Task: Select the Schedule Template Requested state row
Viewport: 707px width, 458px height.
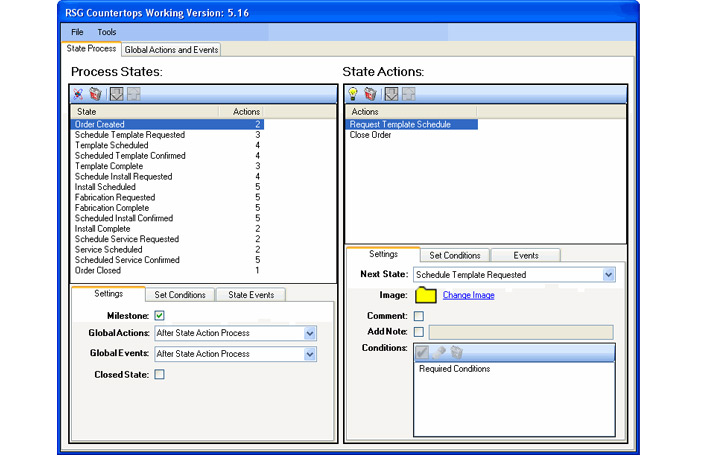Action: point(167,135)
